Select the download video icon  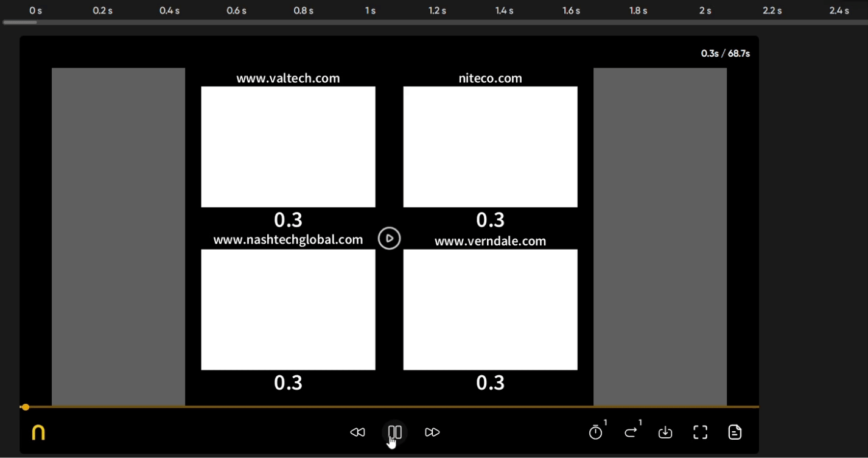[x=665, y=432]
